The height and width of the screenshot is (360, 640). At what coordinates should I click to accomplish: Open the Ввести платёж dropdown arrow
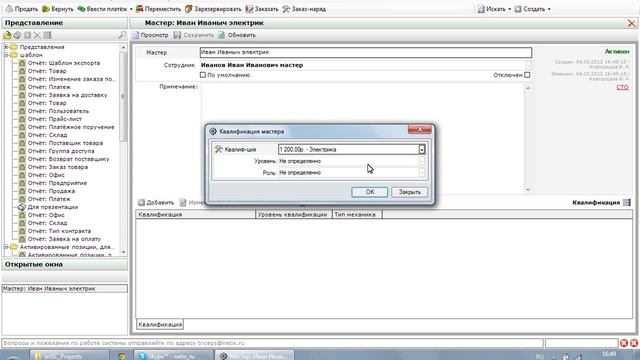tap(131, 9)
